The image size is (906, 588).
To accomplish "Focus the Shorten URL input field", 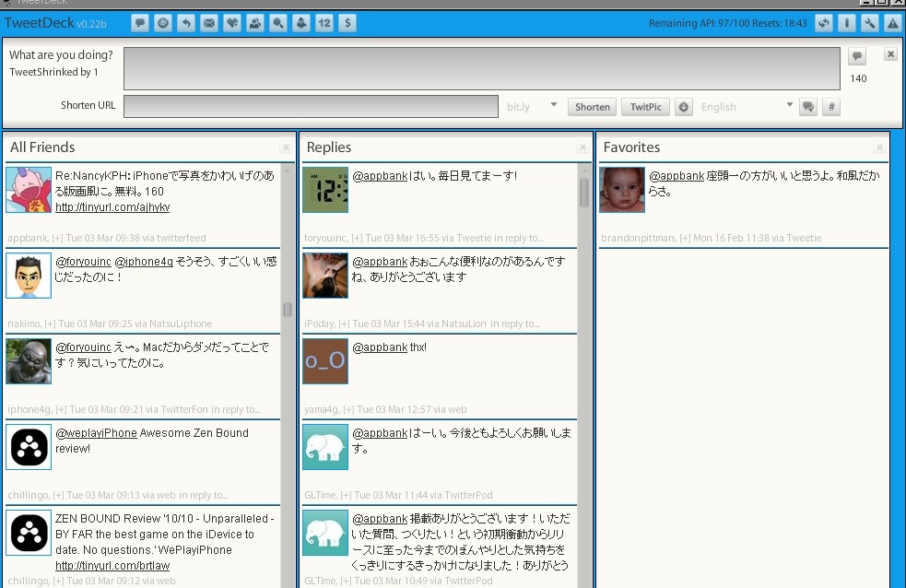I will pyautogui.click(x=311, y=107).
